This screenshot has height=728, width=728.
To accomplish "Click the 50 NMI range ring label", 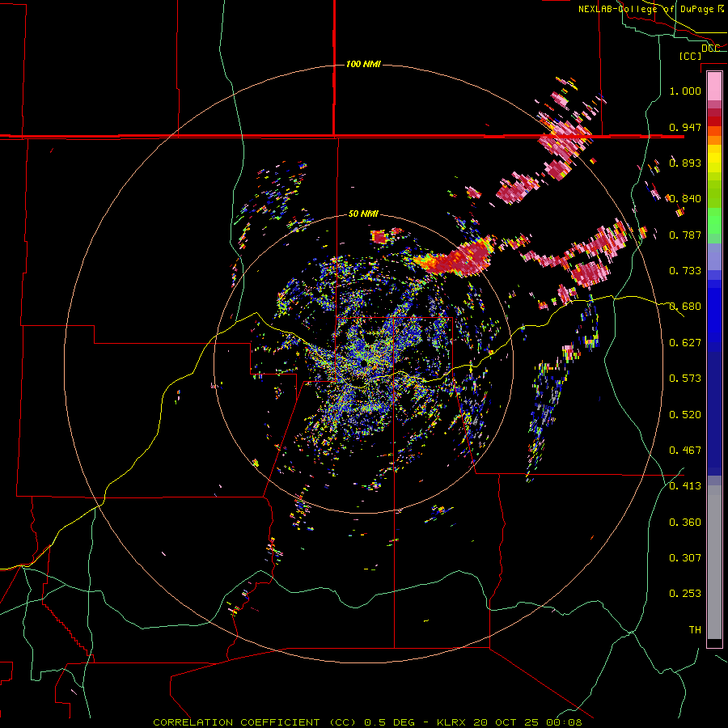I will point(363,214).
